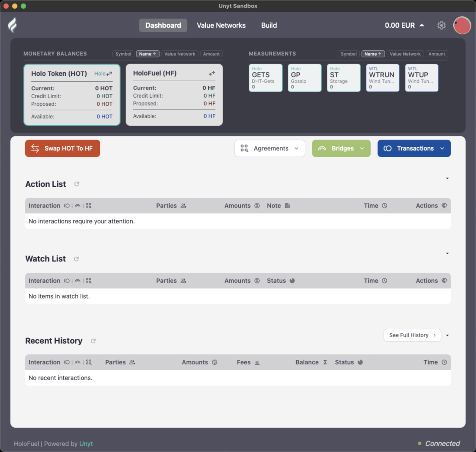The image size is (476, 452).
Task: Click the Amounts coin icon in Watch List header
Action: click(x=257, y=281)
